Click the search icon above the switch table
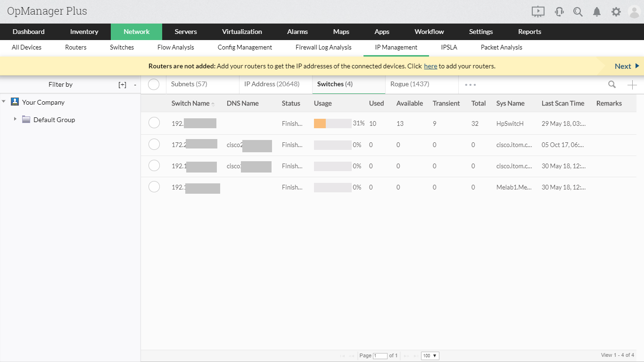The width and height of the screenshot is (644, 362). pos(612,84)
